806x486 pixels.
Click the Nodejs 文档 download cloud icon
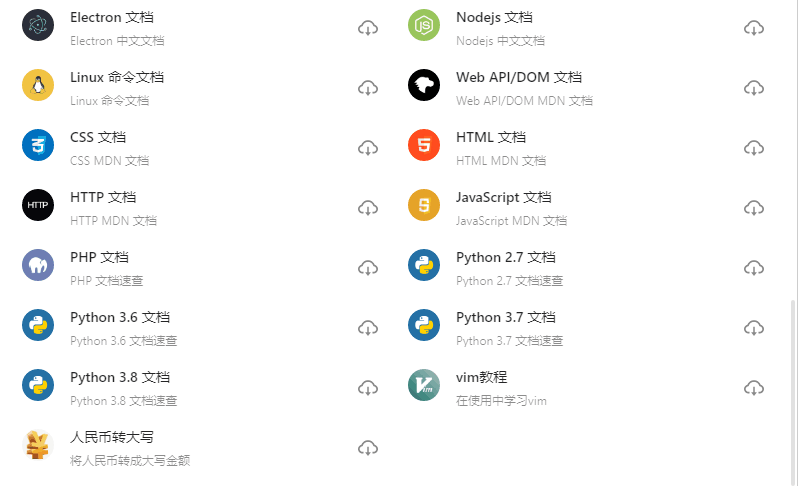754,28
